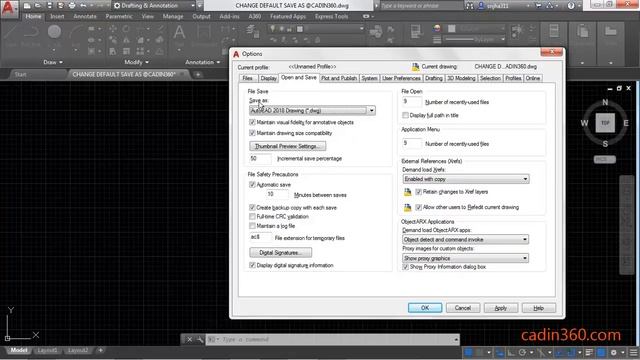
Task: Toggle Create backup copy with each save
Action: coord(252,207)
